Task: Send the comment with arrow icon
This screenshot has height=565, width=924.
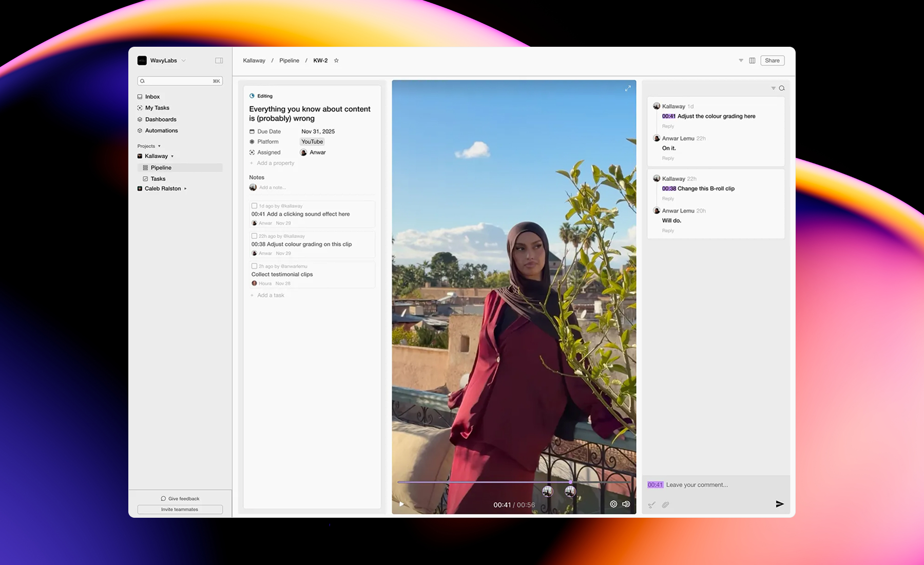Action: (779, 504)
